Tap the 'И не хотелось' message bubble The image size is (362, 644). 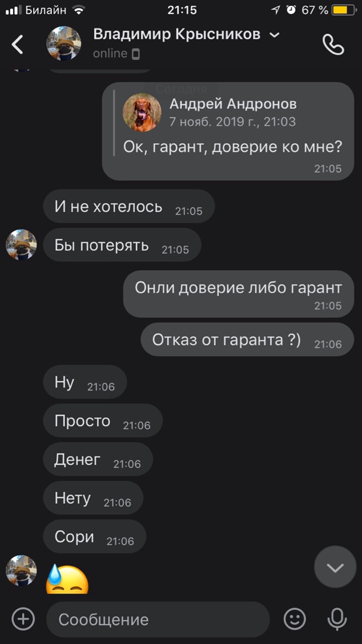tap(129, 206)
